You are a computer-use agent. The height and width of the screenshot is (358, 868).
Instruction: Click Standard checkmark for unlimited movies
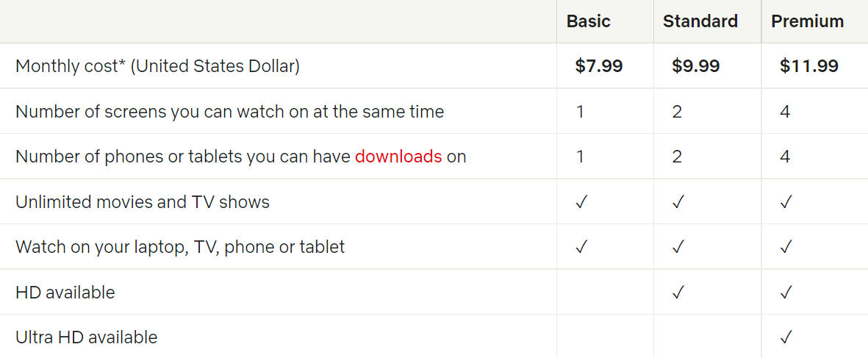[x=678, y=202]
